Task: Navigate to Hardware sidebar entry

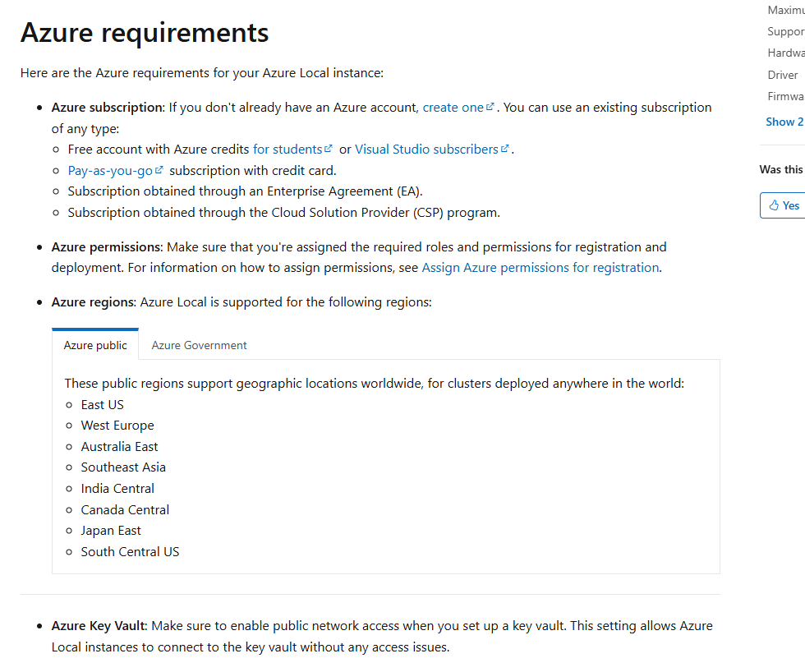Action: [785, 53]
